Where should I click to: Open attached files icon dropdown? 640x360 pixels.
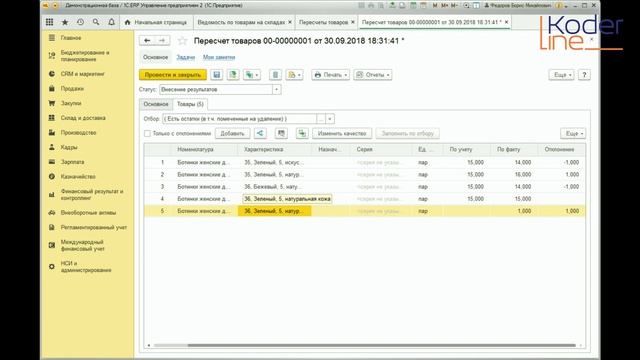click(294, 75)
